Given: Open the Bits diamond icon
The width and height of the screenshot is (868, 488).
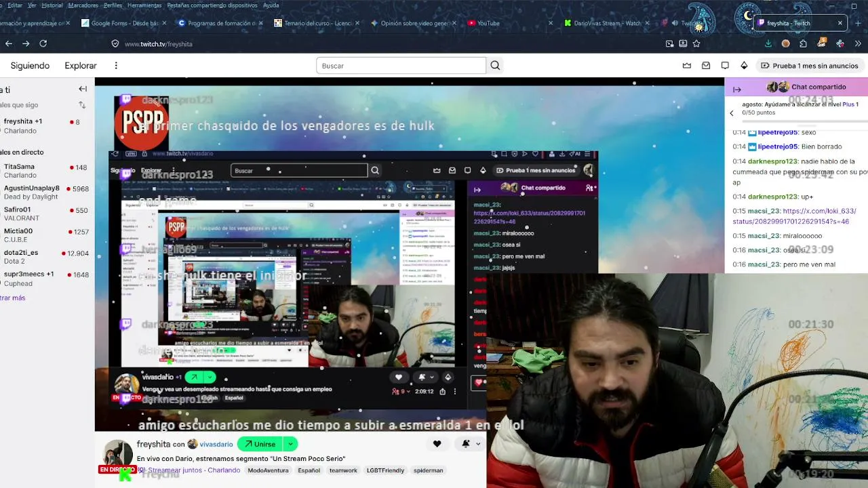Looking at the screenshot, I should click(744, 66).
